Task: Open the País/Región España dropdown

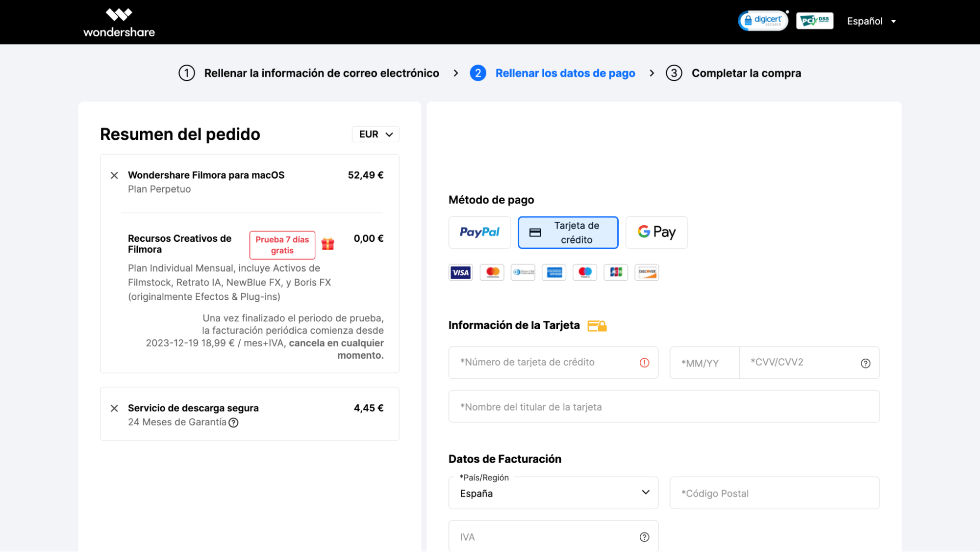Action: (x=553, y=493)
